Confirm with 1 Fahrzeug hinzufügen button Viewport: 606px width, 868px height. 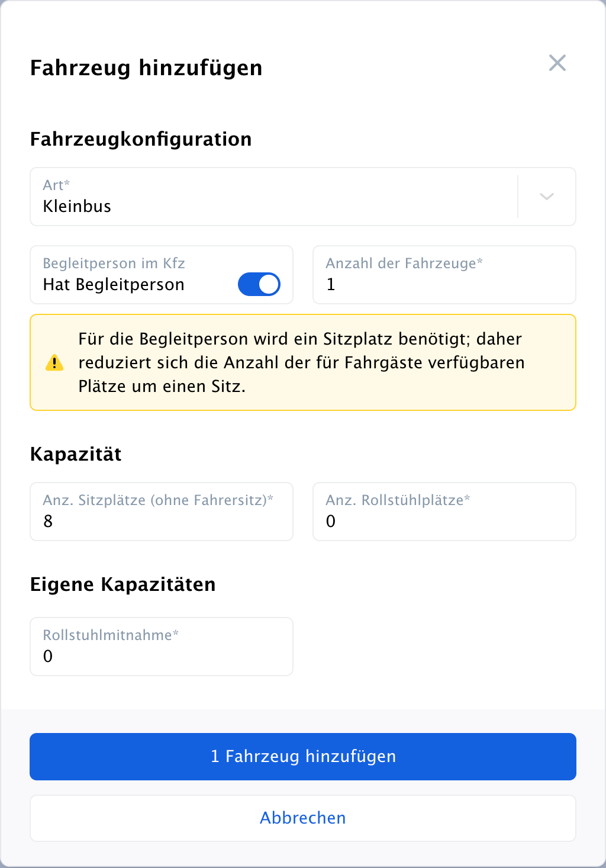303,757
